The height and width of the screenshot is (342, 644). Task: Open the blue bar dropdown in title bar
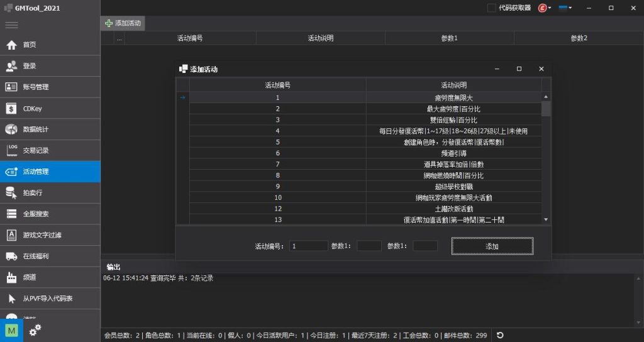(565, 8)
